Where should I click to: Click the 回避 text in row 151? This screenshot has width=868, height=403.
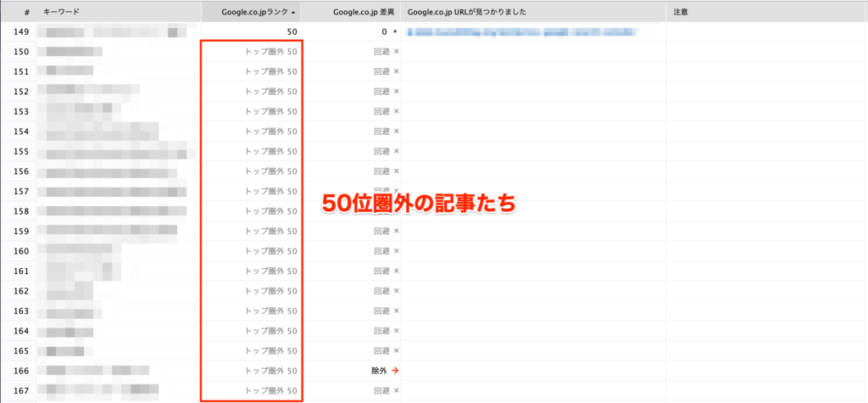click(x=382, y=71)
